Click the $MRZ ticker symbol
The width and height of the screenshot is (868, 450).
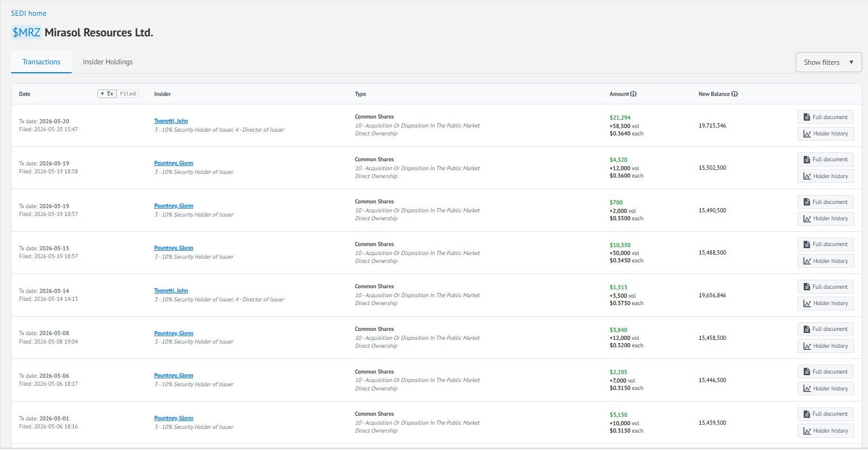26,33
